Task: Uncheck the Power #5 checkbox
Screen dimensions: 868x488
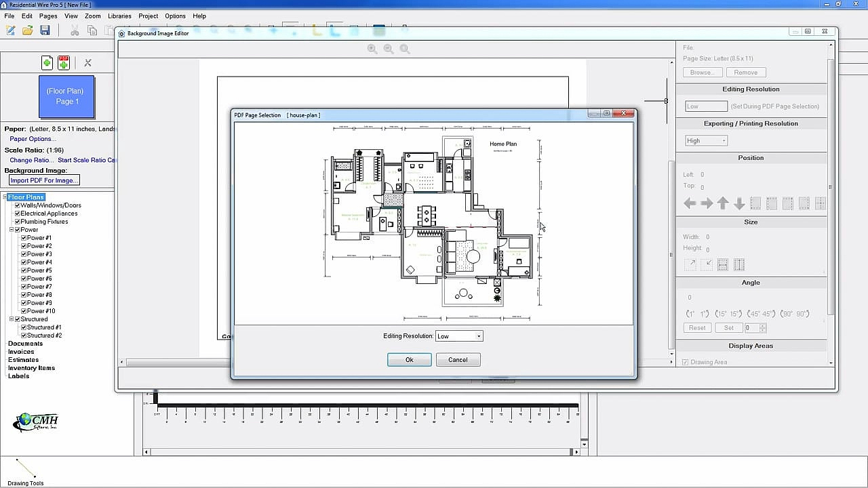Action: coord(24,270)
